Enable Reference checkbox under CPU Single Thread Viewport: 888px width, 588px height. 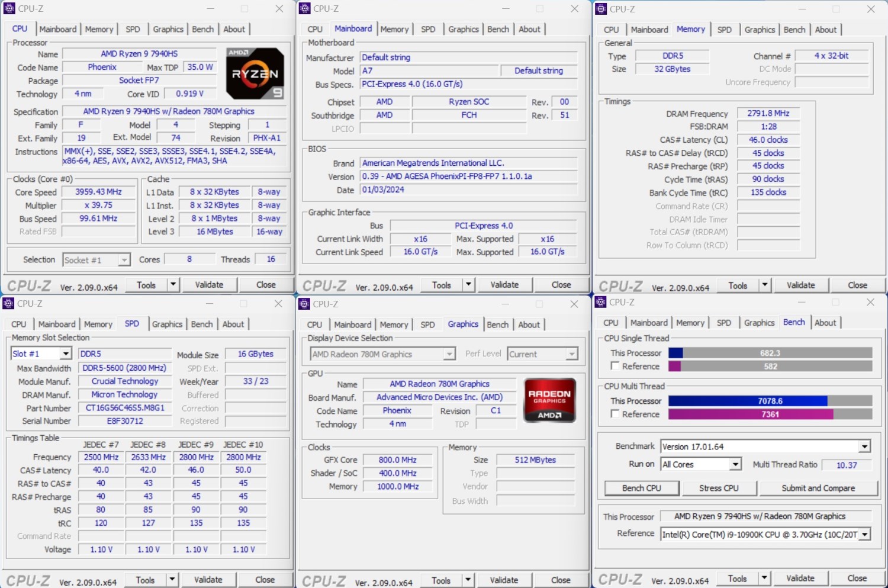point(615,366)
